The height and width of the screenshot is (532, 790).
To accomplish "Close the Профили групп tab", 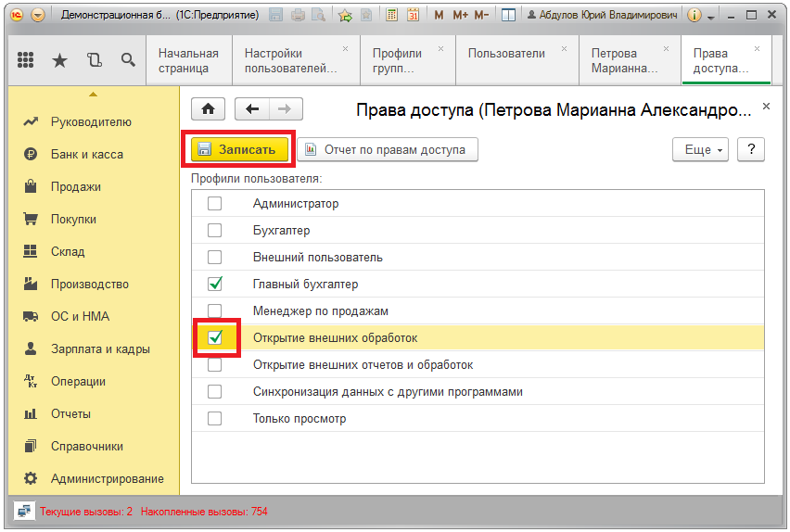I will point(440,48).
